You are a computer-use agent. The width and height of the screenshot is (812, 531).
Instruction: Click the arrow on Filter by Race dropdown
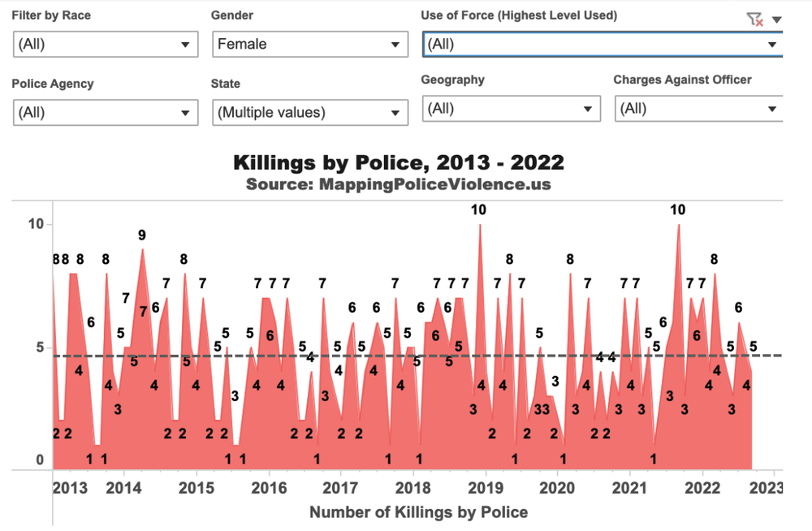[185, 45]
